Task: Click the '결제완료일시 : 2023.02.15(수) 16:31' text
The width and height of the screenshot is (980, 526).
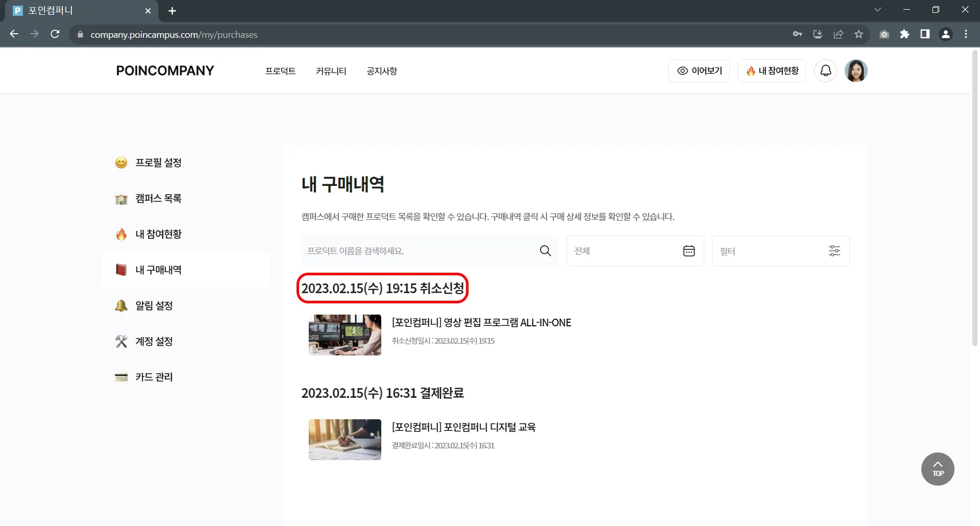Action: tap(443, 445)
